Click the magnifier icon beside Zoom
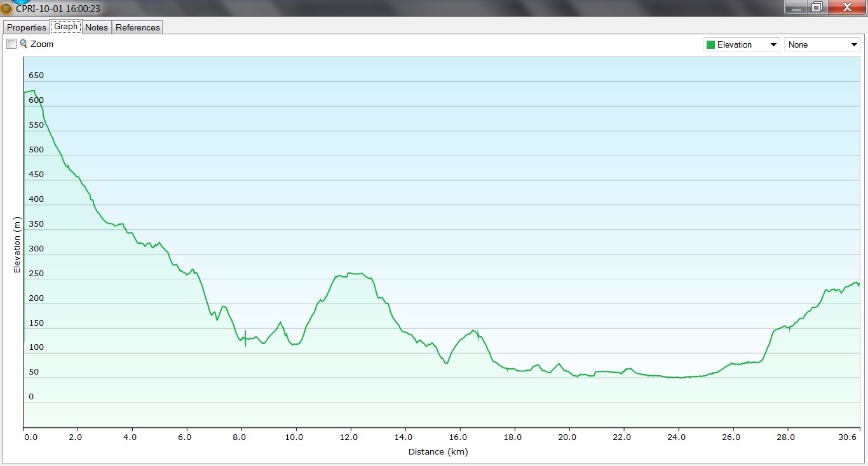This screenshot has height=466, width=868. pos(24,44)
